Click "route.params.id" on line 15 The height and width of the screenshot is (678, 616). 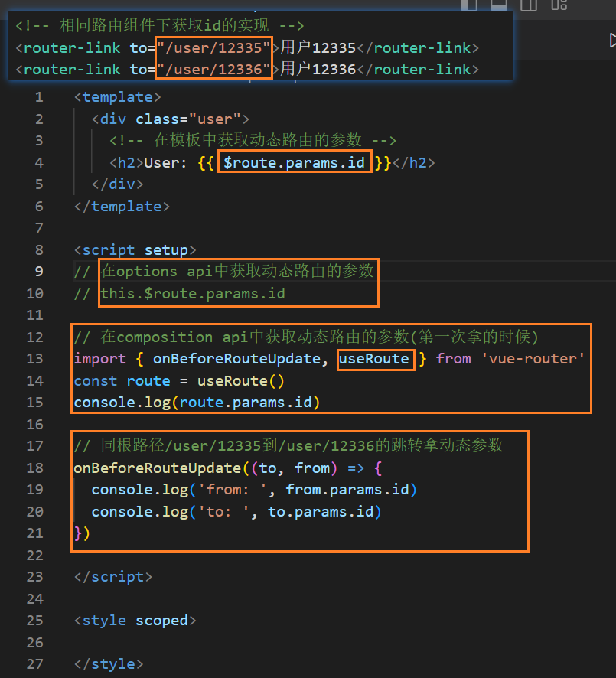click(246, 403)
